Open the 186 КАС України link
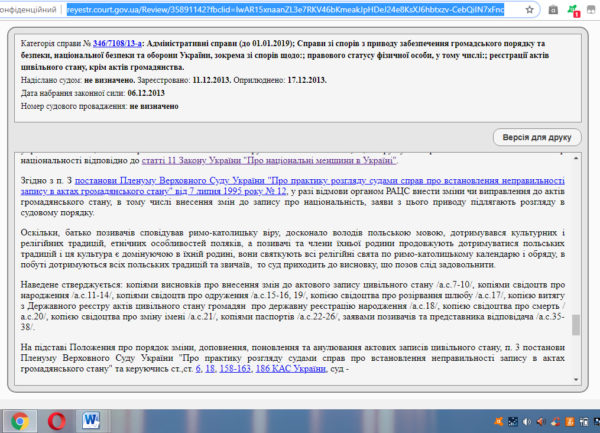Screen dimensions: 600x433 pos(290,369)
